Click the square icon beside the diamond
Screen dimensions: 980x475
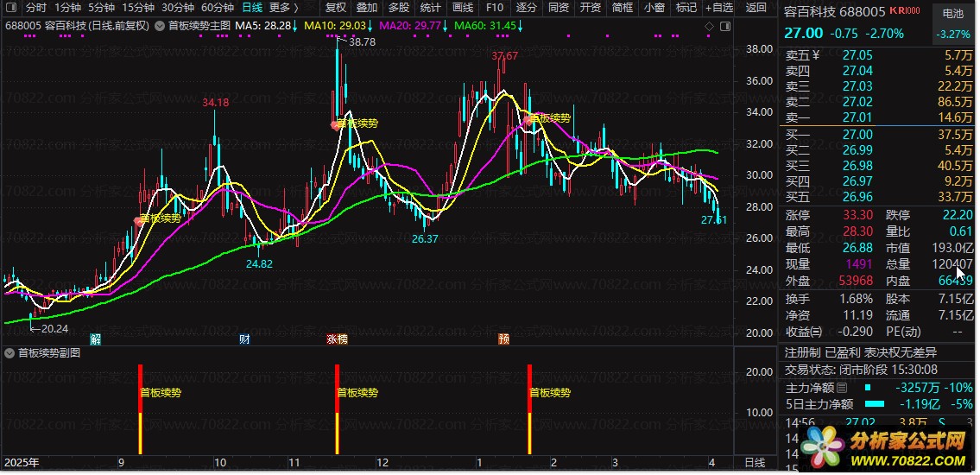pos(724,26)
